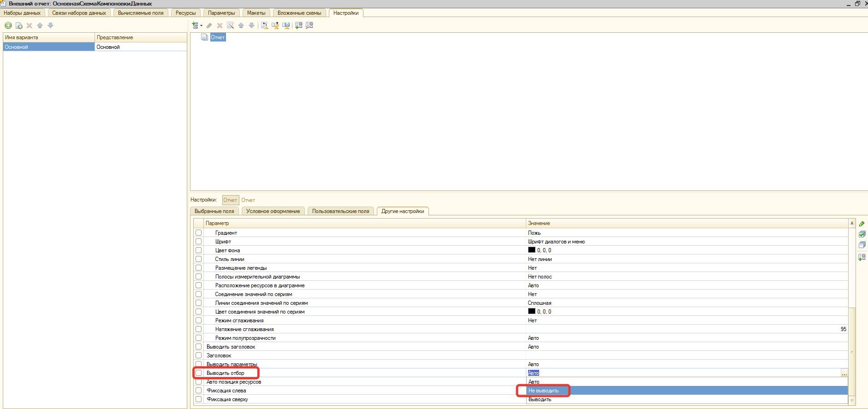The image size is (868, 409).
Task: Click the custom settings gear-with-plus icon in structure toolbar
Action: click(298, 25)
